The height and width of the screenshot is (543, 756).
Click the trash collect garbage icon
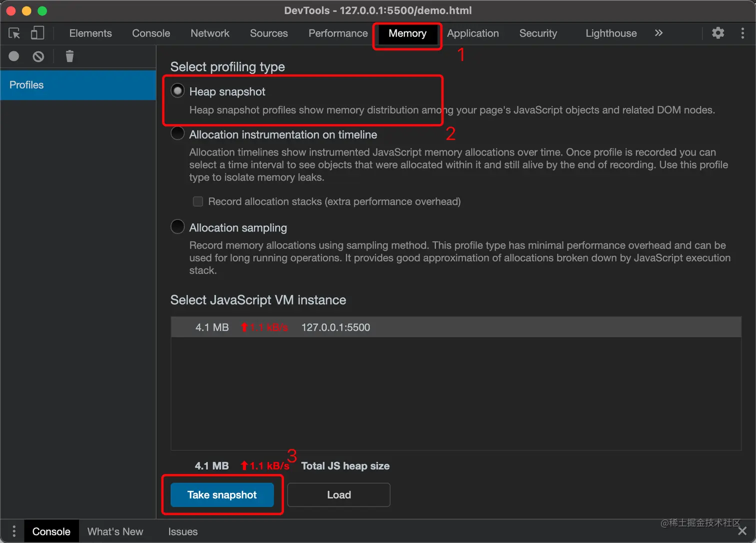69,56
